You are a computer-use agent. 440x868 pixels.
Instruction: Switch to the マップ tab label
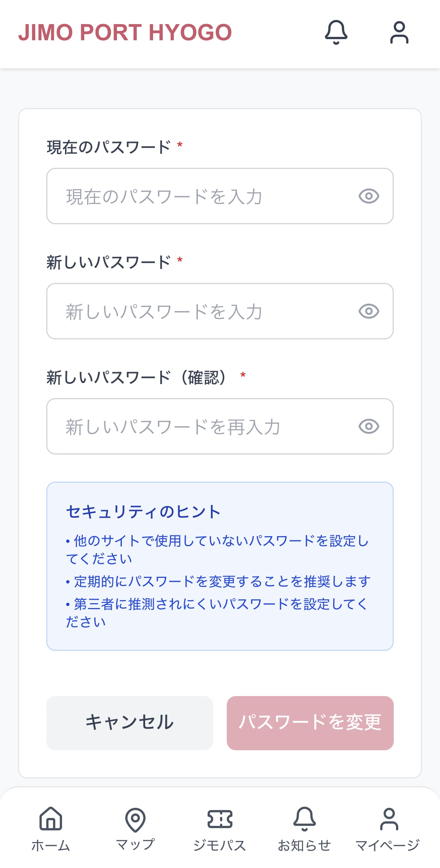click(x=135, y=845)
